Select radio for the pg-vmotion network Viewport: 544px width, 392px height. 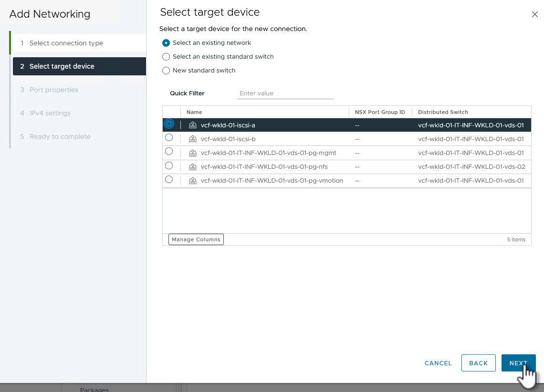(169, 179)
